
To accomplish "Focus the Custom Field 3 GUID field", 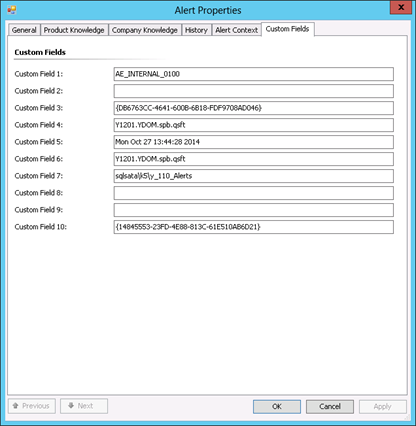I will coord(254,108).
